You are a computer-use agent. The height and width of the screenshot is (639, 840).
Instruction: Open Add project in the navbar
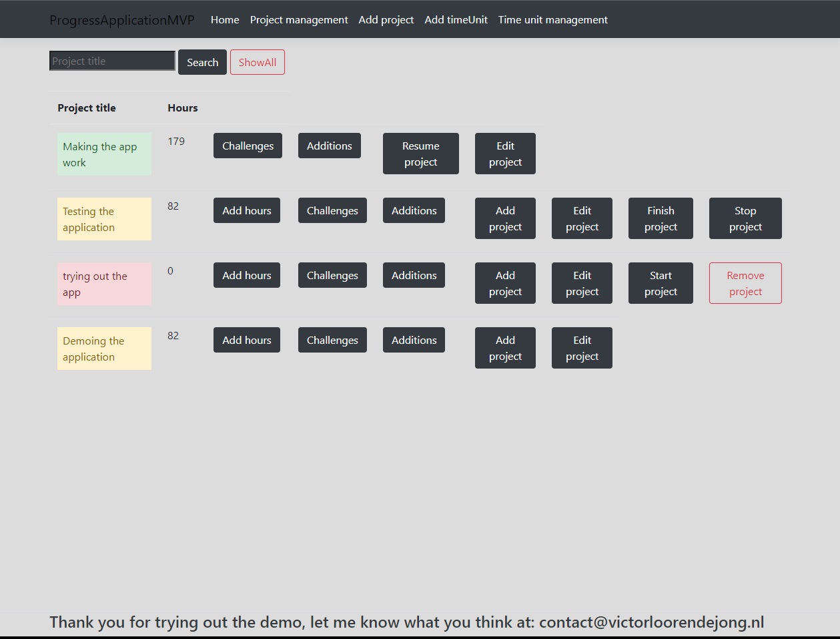(x=386, y=20)
